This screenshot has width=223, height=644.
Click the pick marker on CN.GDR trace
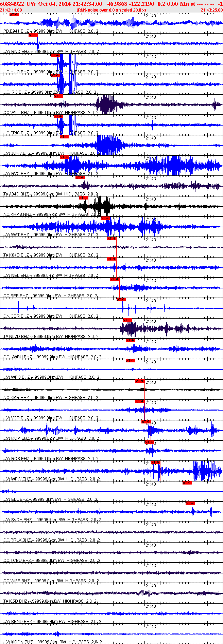[121, 300]
